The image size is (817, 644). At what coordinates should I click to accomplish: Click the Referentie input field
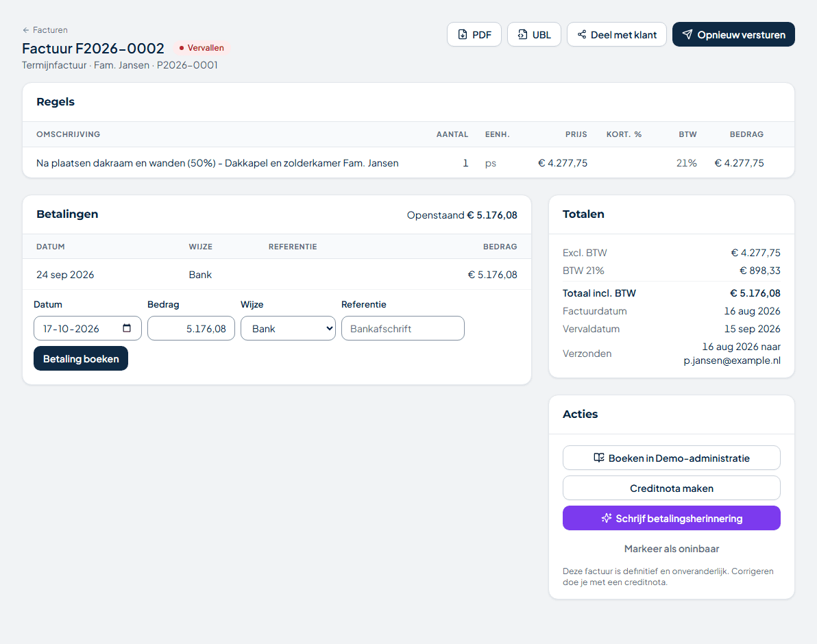click(403, 328)
